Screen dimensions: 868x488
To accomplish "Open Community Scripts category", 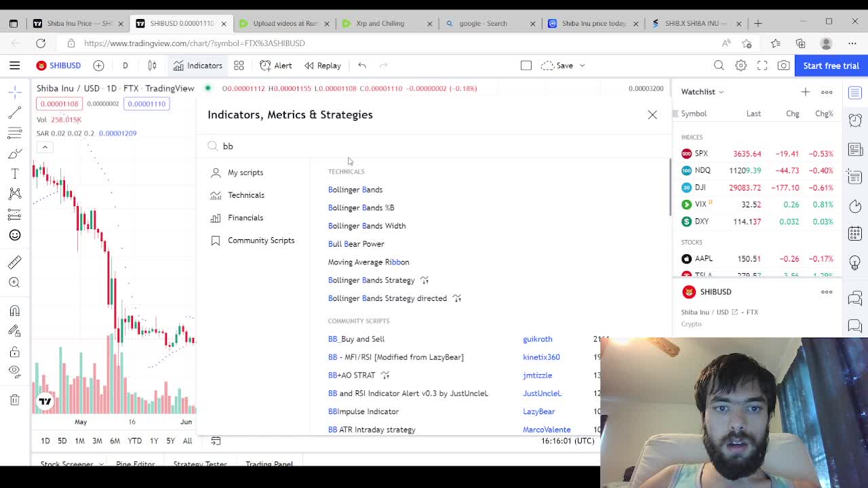I will 260,241.
